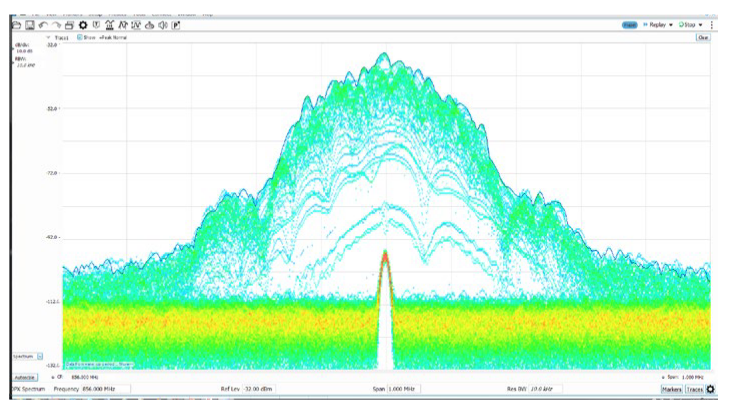Click the open folder icon in toolbar
The image size is (729, 411).
point(16,25)
